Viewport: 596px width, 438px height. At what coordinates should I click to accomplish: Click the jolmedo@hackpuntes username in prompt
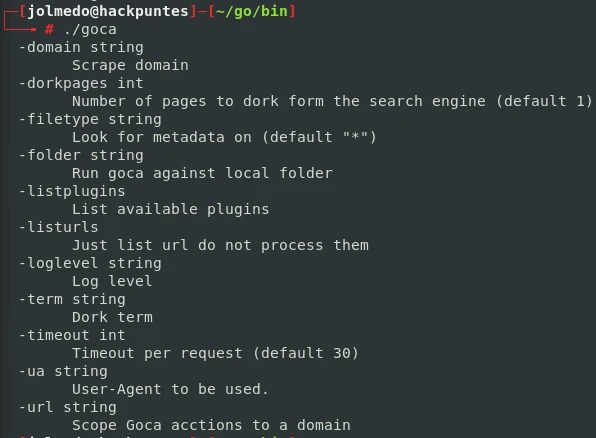point(108,11)
